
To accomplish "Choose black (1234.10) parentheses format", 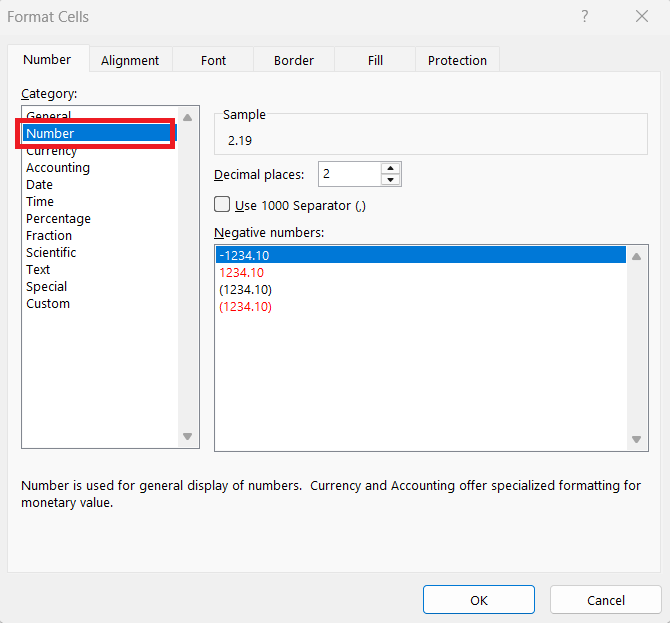I will click(421, 289).
